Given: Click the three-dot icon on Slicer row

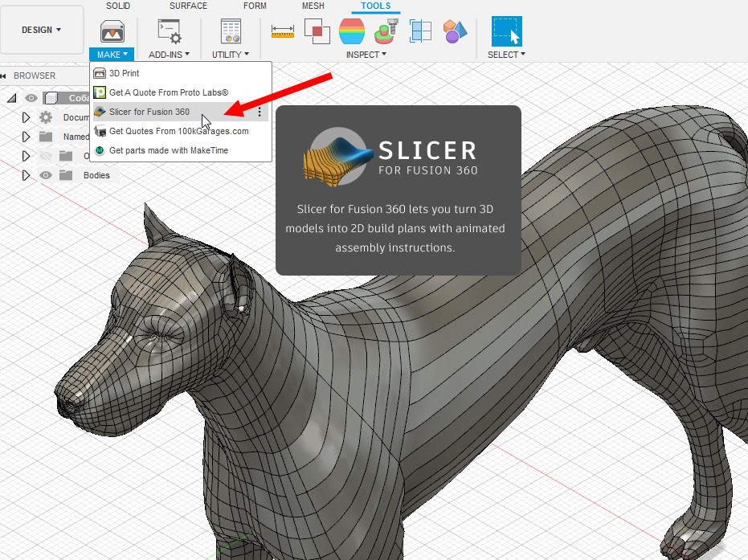Looking at the screenshot, I should (x=260, y=112).
